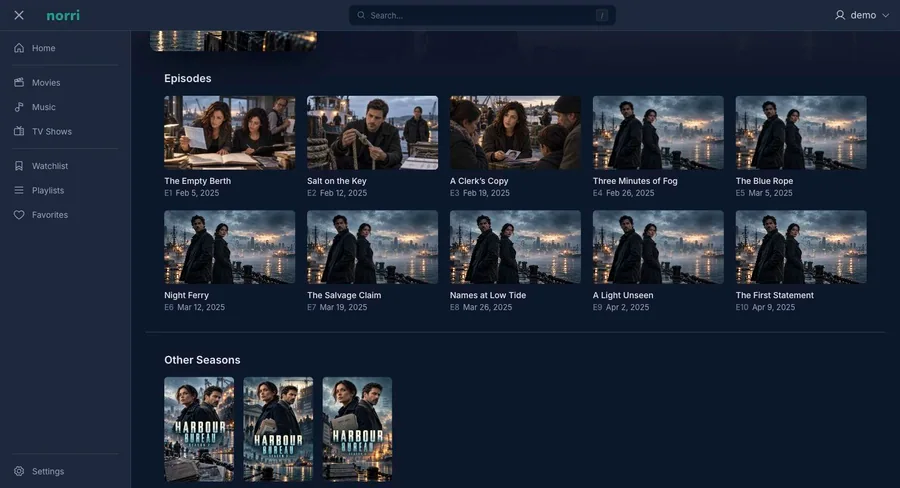Image resolution: width=900 pixels, height=488 pixels.
Task: Click The Blue Rope title text
Action: tap(765, 181)
